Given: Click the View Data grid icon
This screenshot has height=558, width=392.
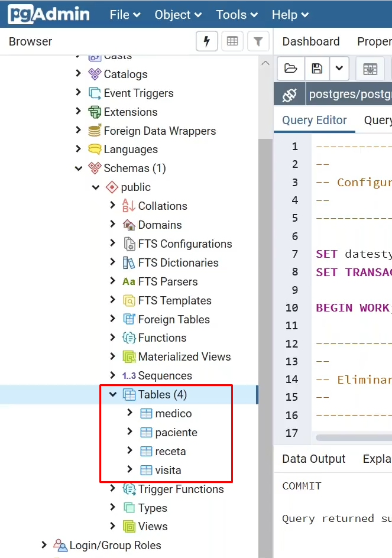Looking at the screenshot, I should point(232,41).
